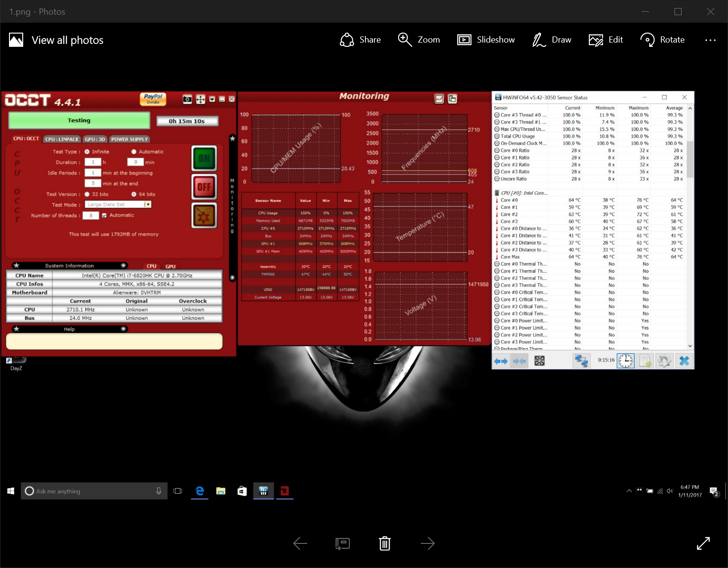Image resolution: width=728 pixels, height=568 pixels.
Task: Click the Windows Start button
Action: tap(10, 491)
